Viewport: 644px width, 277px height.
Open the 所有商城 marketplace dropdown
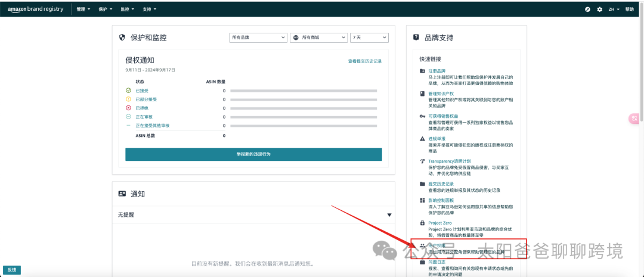(318, 38)
